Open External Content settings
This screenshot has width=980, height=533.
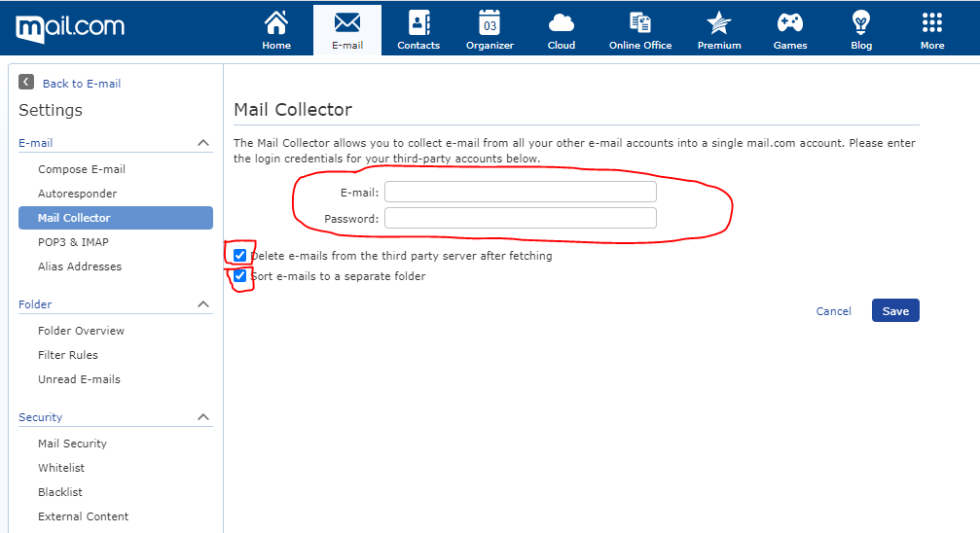(x=83, y=516)
